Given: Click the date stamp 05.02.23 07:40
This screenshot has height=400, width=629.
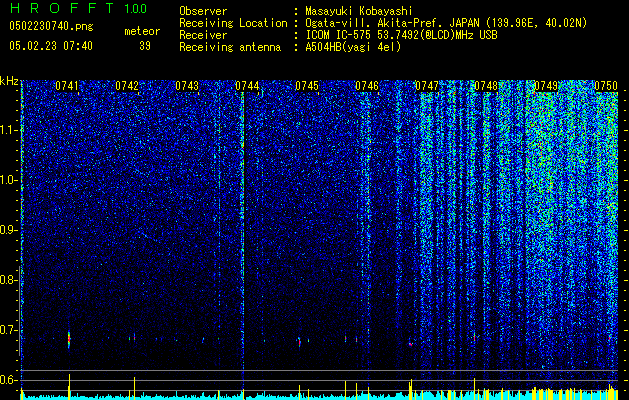Looking at the screenshot, I should [51, 46].
